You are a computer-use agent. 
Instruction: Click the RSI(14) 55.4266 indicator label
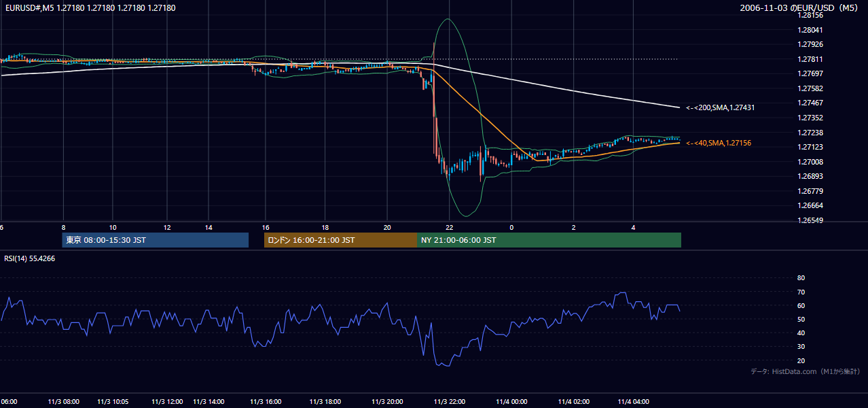click(x=30, y=258)
